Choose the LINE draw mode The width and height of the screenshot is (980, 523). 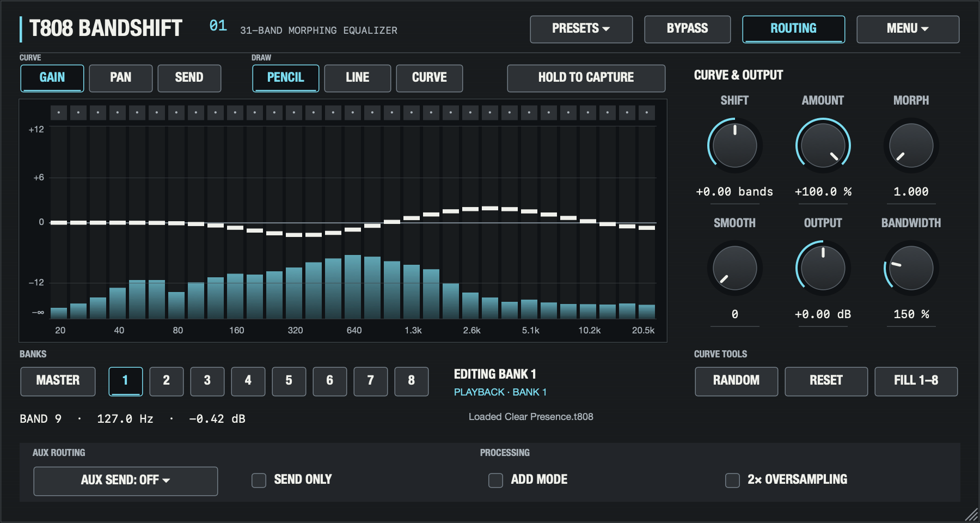click(x=358, y=78)
